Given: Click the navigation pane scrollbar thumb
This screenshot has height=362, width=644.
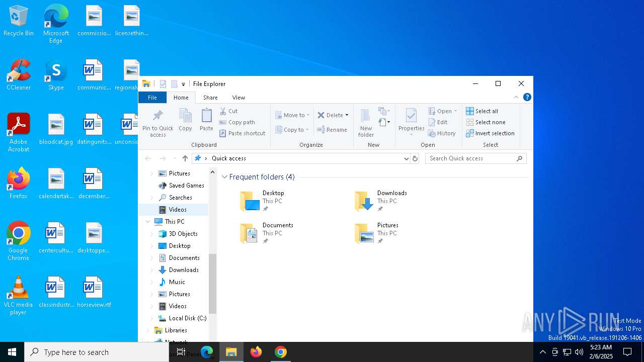Looking at the screenshot, I should click(x=212, y=284).
